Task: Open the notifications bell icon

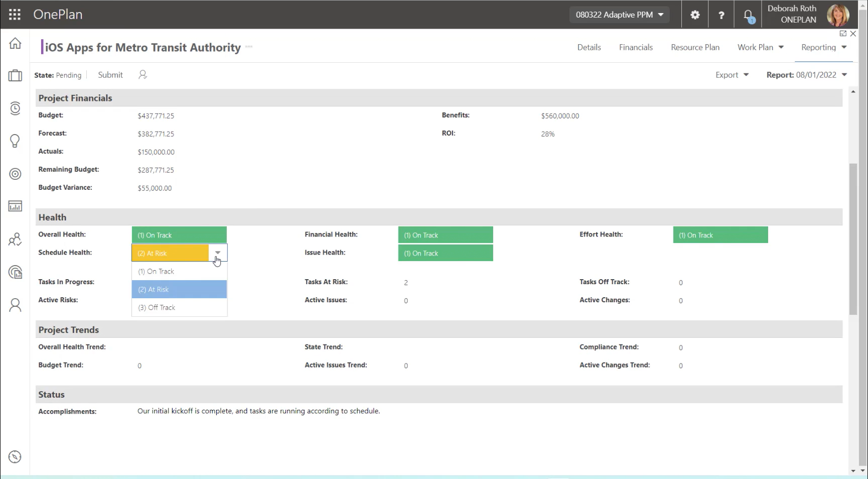Action: pyautogui.click(x=748, y=16)
